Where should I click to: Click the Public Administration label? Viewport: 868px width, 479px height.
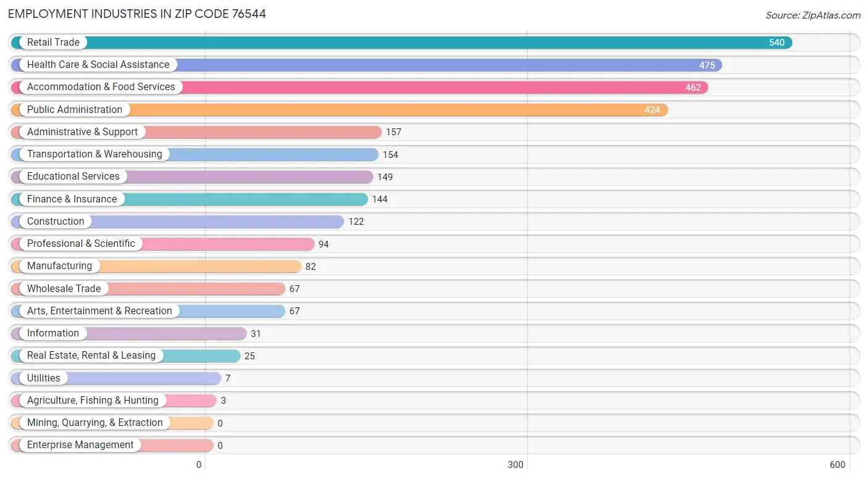click(75, 110)
